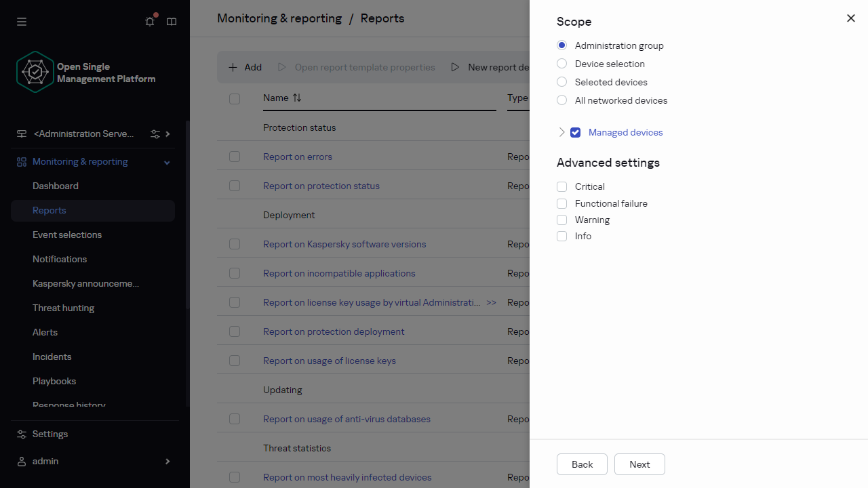Open the hamburger navigation menu
This screenshot has width=868, height=488.
22,22
